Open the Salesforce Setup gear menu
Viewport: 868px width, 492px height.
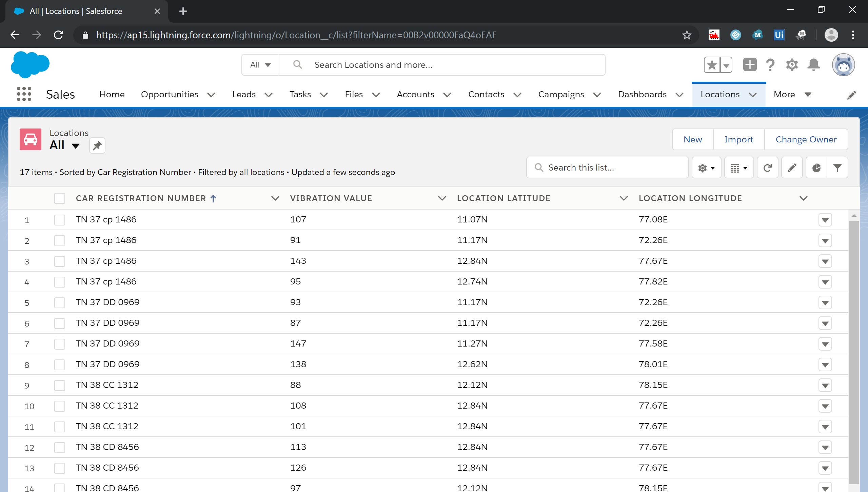[792, 64]
